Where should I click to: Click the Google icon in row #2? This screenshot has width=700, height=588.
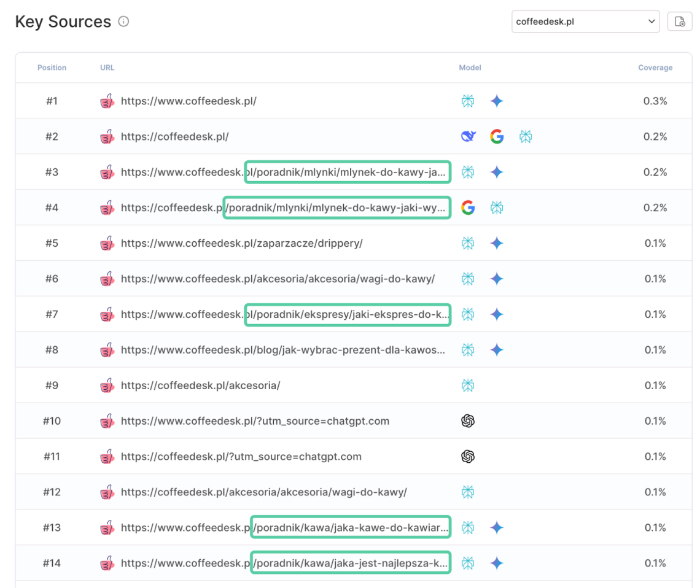(x=497, y=136)
